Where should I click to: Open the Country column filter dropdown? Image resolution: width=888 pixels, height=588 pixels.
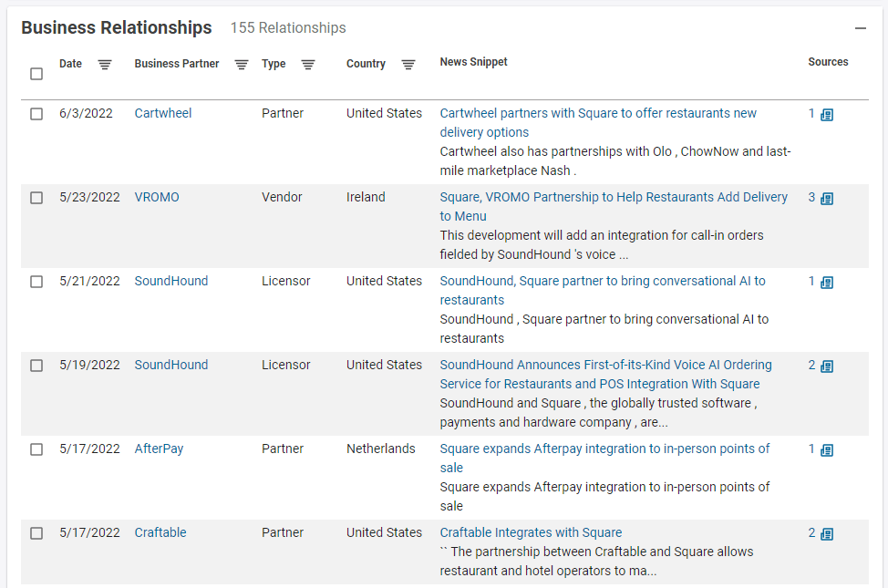click(408, 65)
